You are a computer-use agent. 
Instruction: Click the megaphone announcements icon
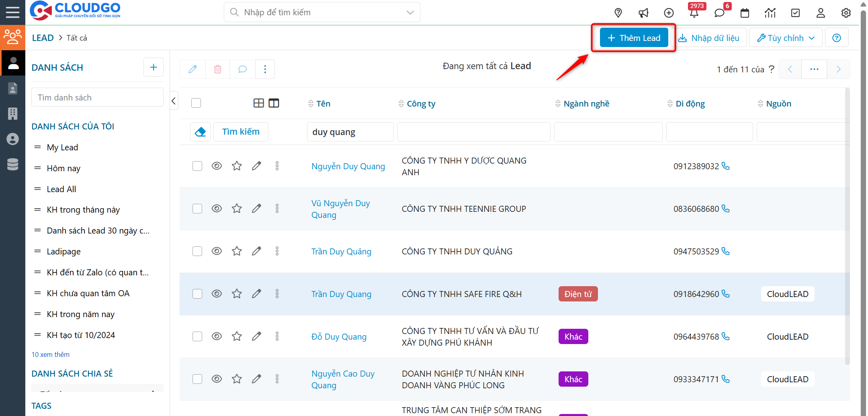click(x=643, y=13)
